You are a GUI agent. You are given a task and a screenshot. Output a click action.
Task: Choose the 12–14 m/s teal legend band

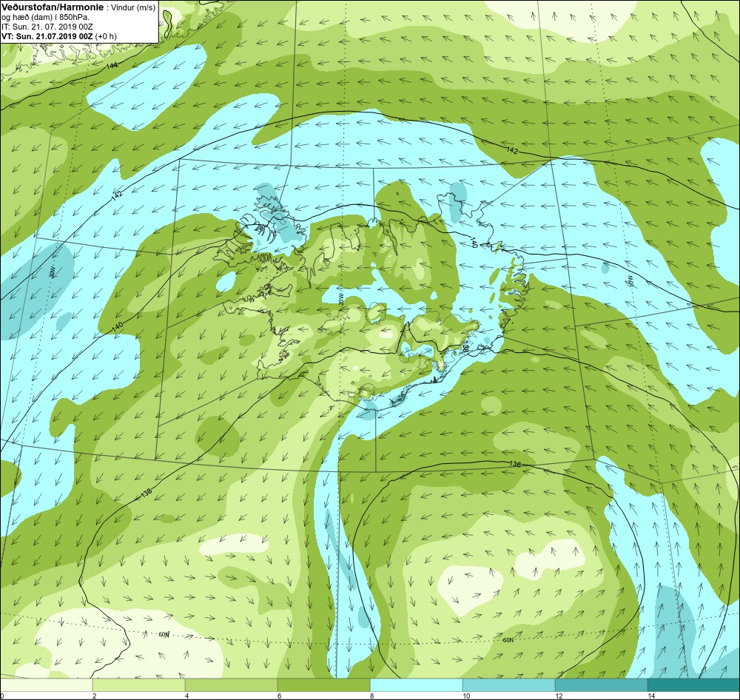[601, 685]
